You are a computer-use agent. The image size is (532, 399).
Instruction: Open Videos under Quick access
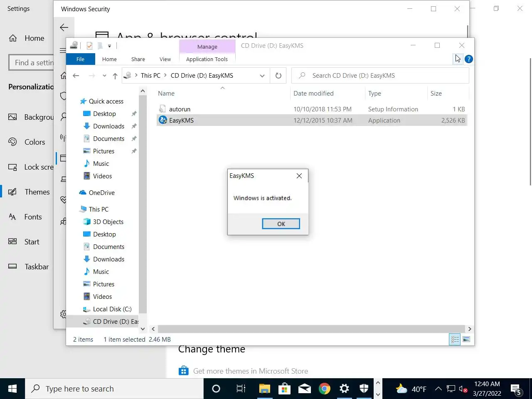[x=102, y=176]
